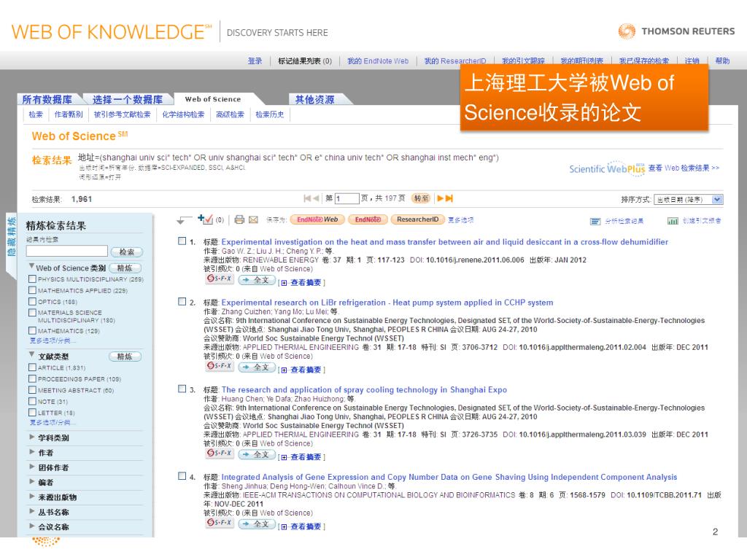This screenshot has width=747, height=560.
Task: Expand 查看摘要 plus icon for result 3
Action: pos(285,457)
